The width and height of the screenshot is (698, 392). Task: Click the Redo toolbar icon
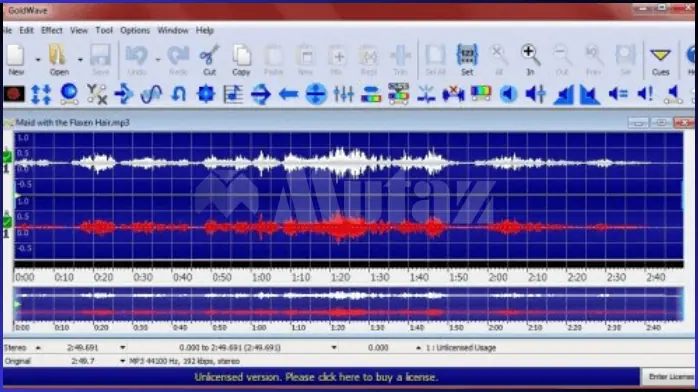pyautogui.click(x=178, y=60)
